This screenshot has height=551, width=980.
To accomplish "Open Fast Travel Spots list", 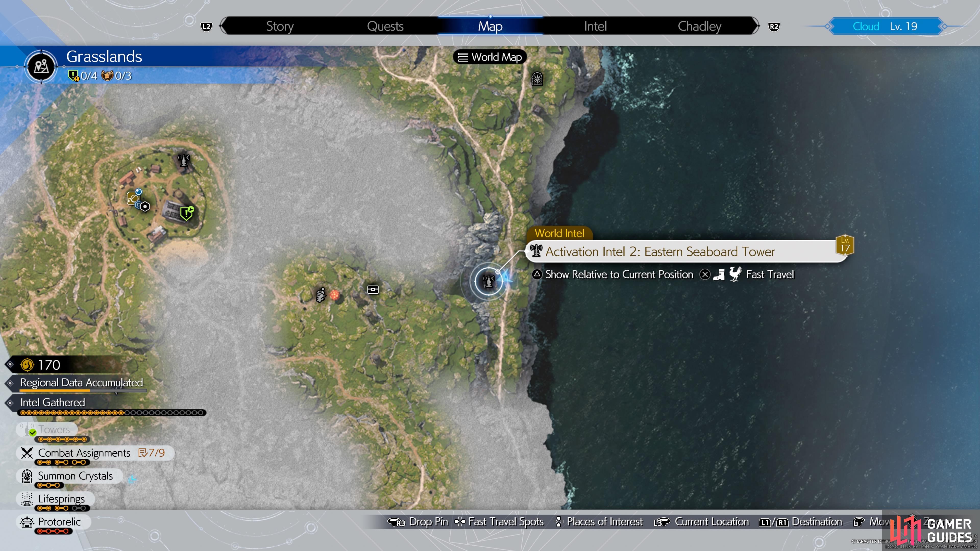I will (499, 522).
